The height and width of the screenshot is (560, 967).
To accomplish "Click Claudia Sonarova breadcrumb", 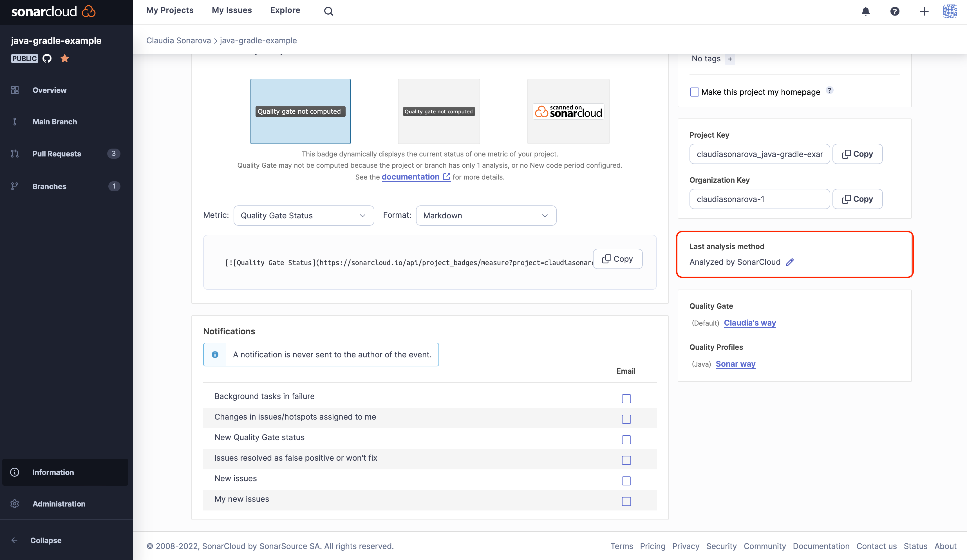I will click(178, 40).
